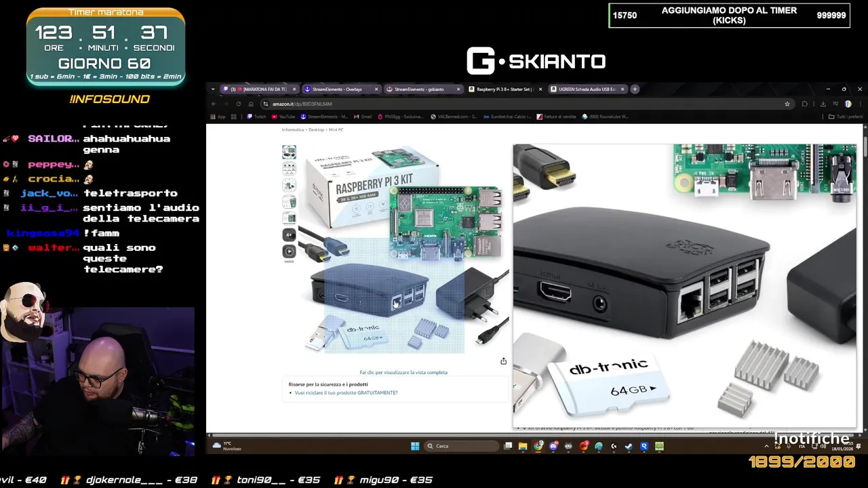Show hidden system tray icons
This screenshot has height=488, width=868.
tap(767, 446)
